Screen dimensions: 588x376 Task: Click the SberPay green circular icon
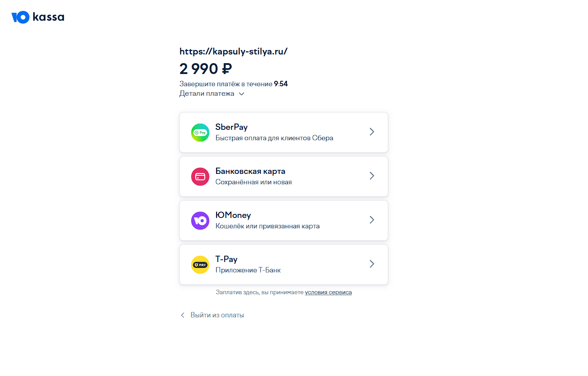[x=200, y=132]
